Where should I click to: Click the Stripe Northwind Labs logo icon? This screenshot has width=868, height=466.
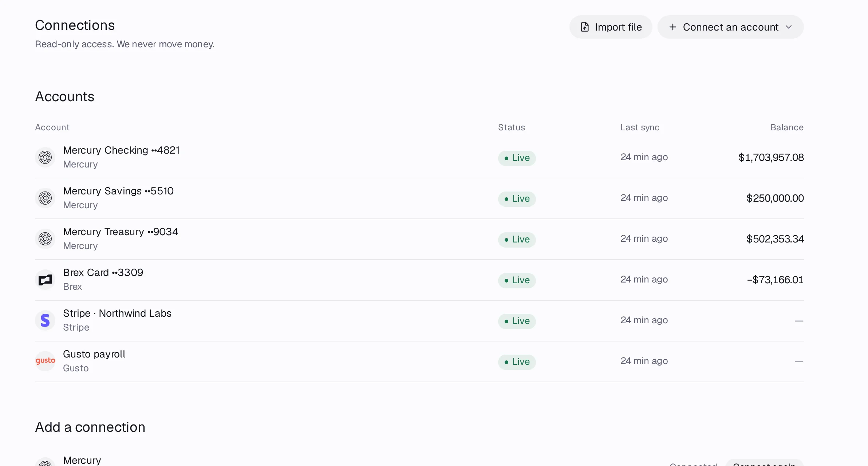[45, 320]
